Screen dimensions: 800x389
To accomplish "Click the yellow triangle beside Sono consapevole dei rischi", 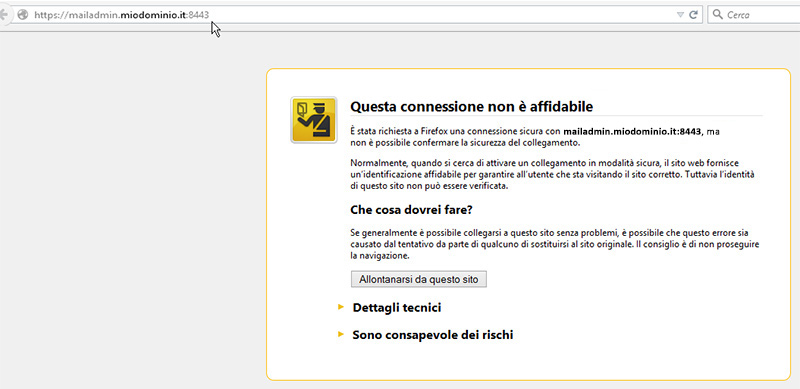I will point(341,334).
